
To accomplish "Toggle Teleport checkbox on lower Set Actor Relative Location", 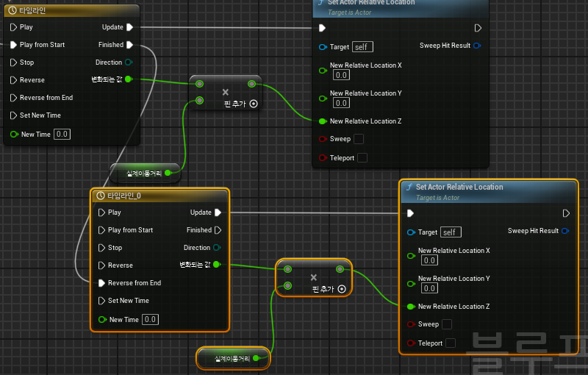I will pos(451,343).
